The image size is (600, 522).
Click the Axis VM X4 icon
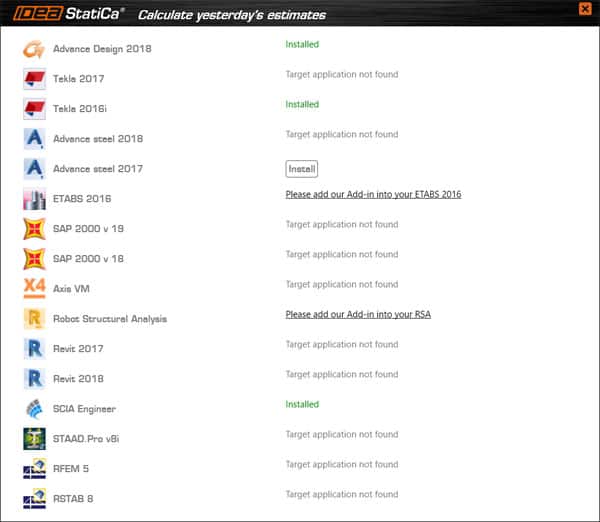(x=34, y=288)
